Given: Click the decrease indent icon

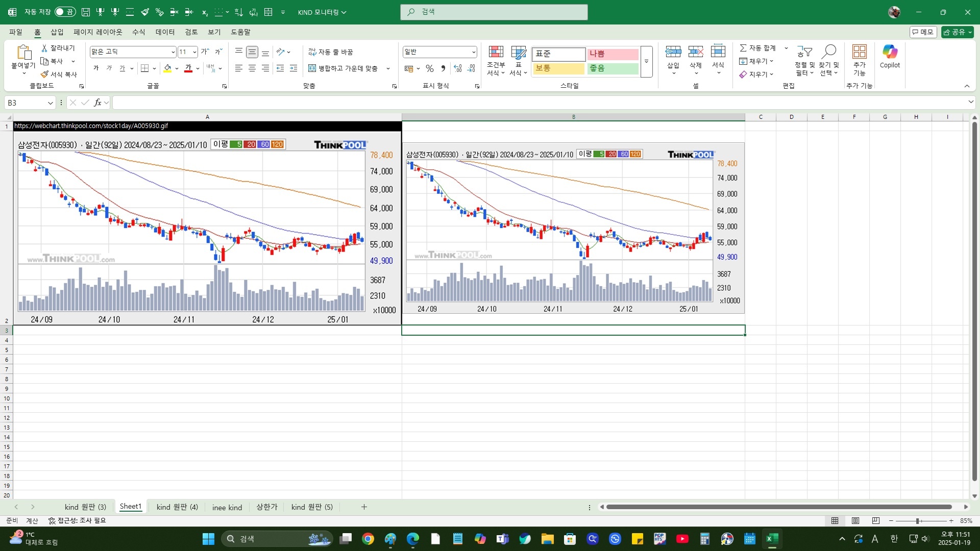Looking at the screenshot, I should pyautogui.click(x=280, y=68).
